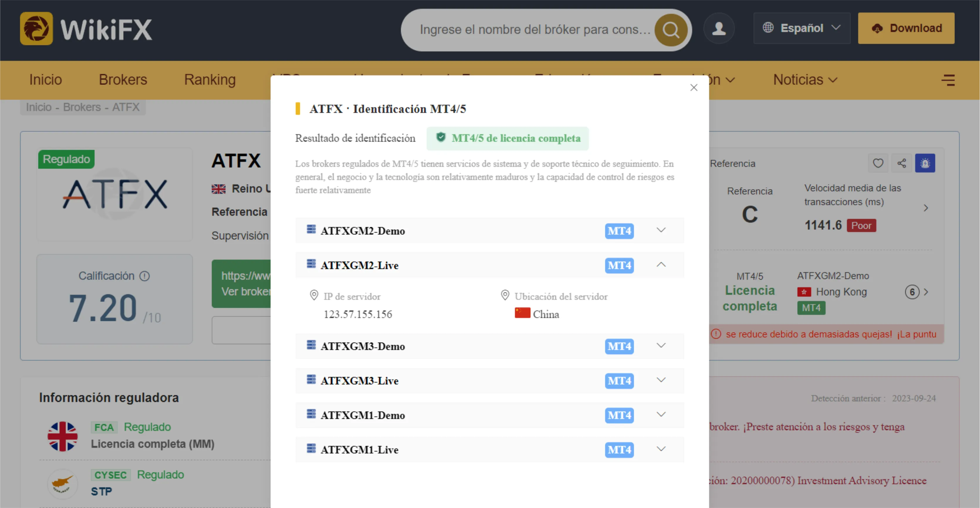
Task: Expand the ATFXGM3-Demo server row
Action: [x=661, y=345]
